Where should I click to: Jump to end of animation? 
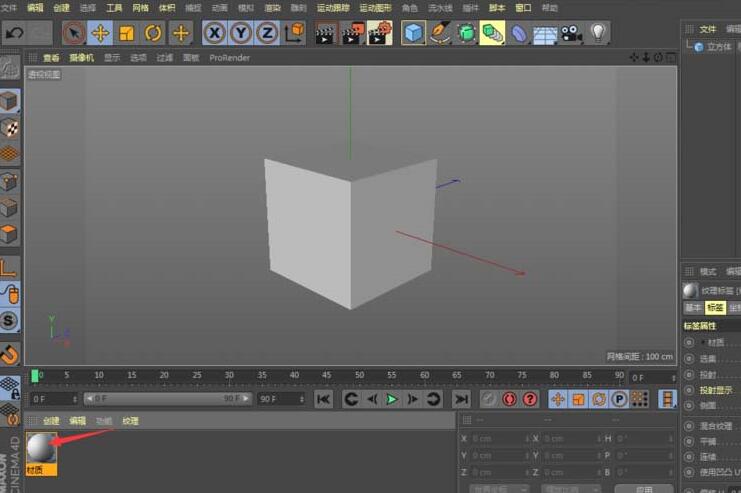[x=461, y=399]
